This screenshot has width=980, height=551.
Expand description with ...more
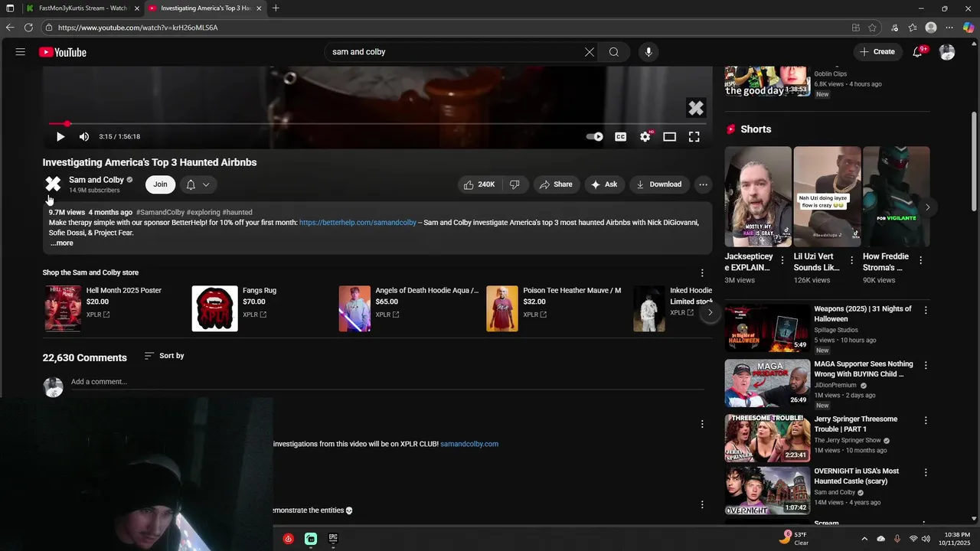tap(62, 243)
